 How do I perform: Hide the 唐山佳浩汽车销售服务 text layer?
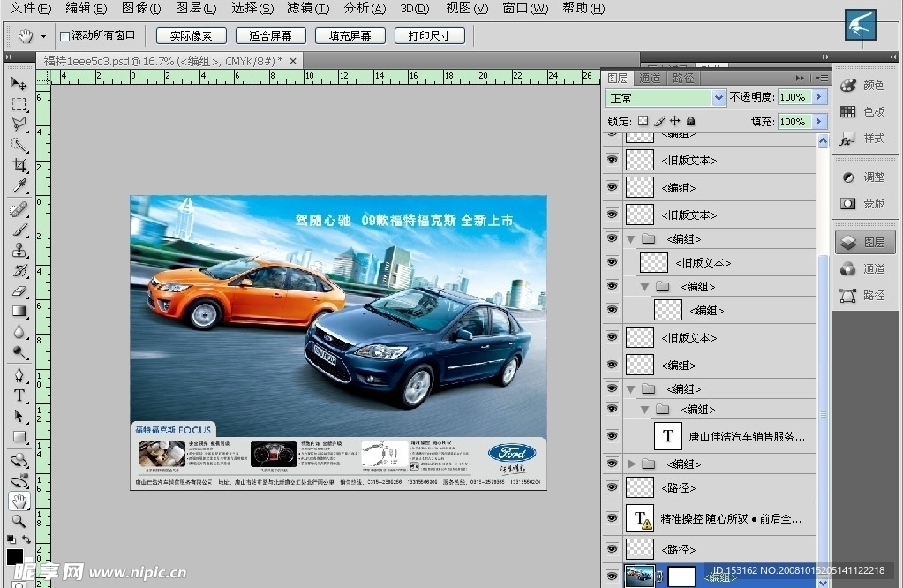(x=613, y=436)
